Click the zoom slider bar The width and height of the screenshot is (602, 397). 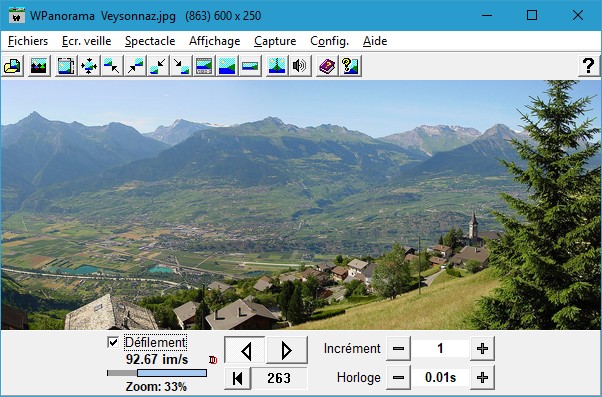tap(157, 373)
